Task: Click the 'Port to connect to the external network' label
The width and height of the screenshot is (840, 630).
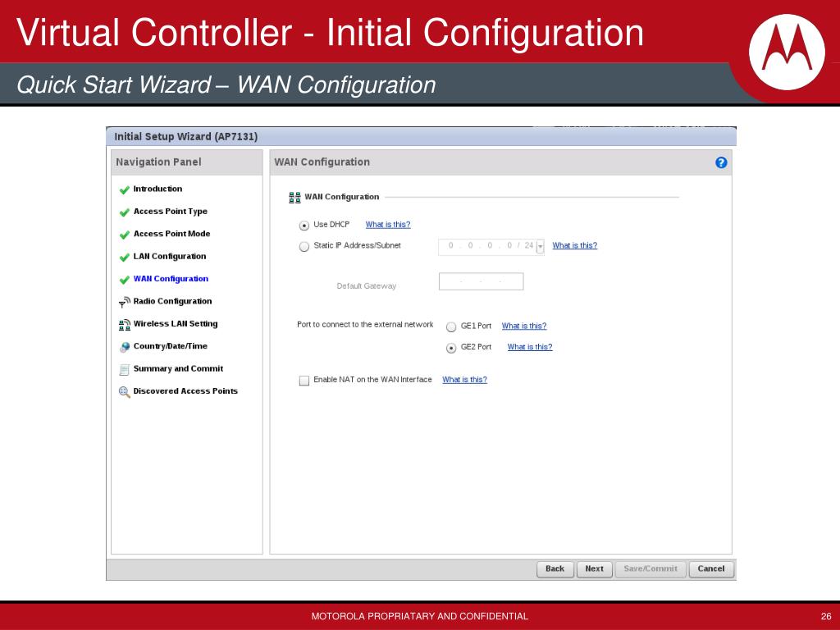Action: 365,325
